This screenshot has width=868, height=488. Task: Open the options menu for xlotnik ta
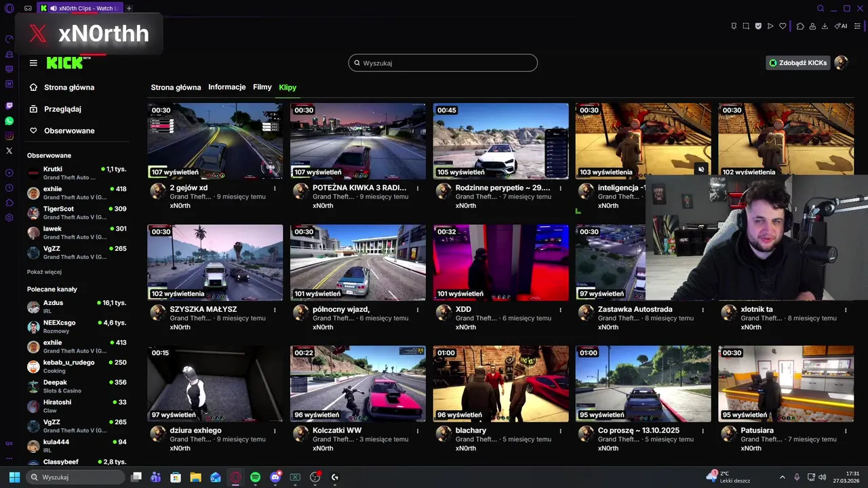tap(846, 310)
